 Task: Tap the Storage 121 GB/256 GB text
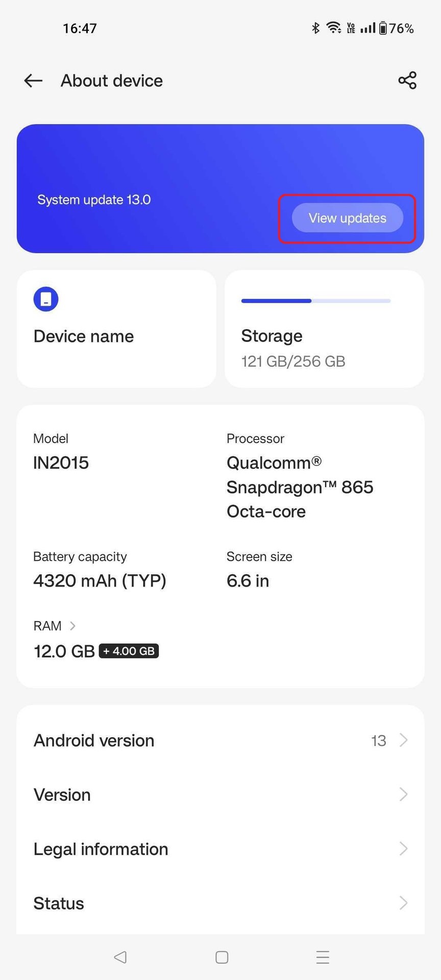point(293,349)
